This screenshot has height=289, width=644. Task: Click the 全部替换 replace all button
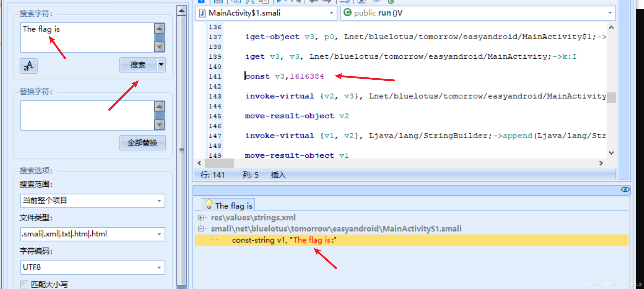(142, 143)
